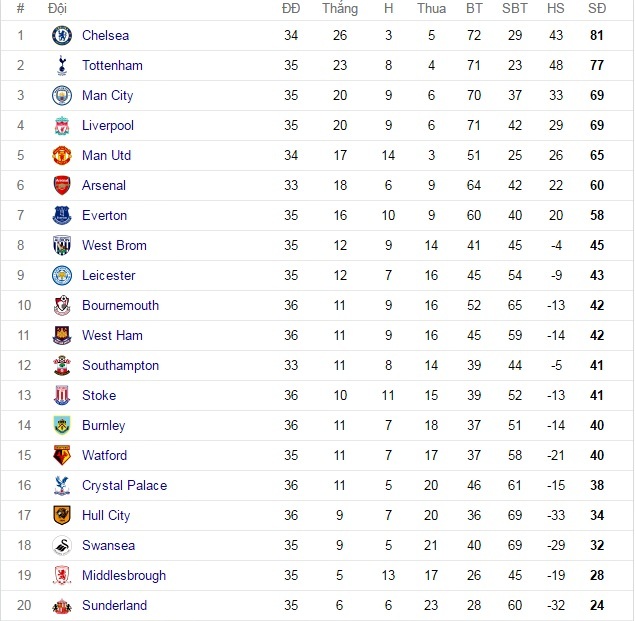Image resolution: width=635 pixels, height=621 pixels.
Task: Open the Southampton team link
Action: click(x=120, y=366)
